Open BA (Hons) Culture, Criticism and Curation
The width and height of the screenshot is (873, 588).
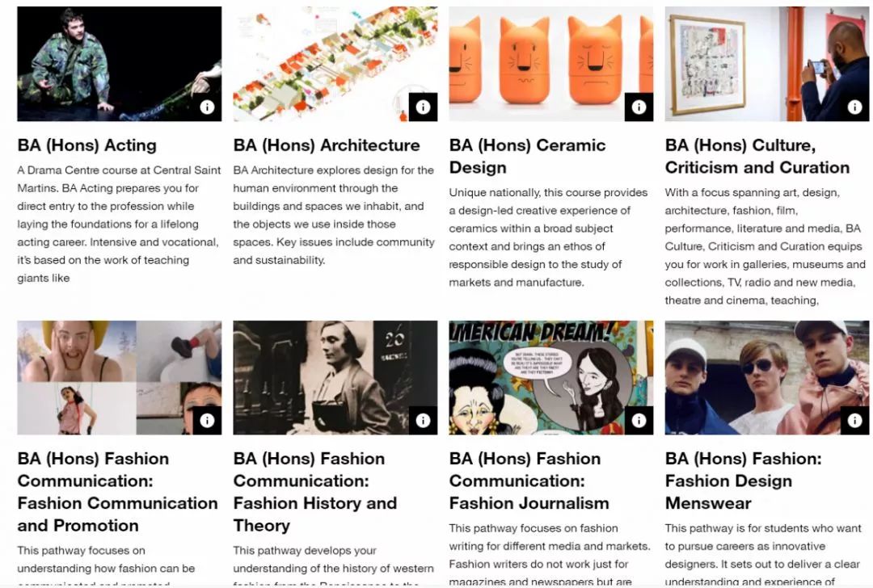tap(757, 157)
